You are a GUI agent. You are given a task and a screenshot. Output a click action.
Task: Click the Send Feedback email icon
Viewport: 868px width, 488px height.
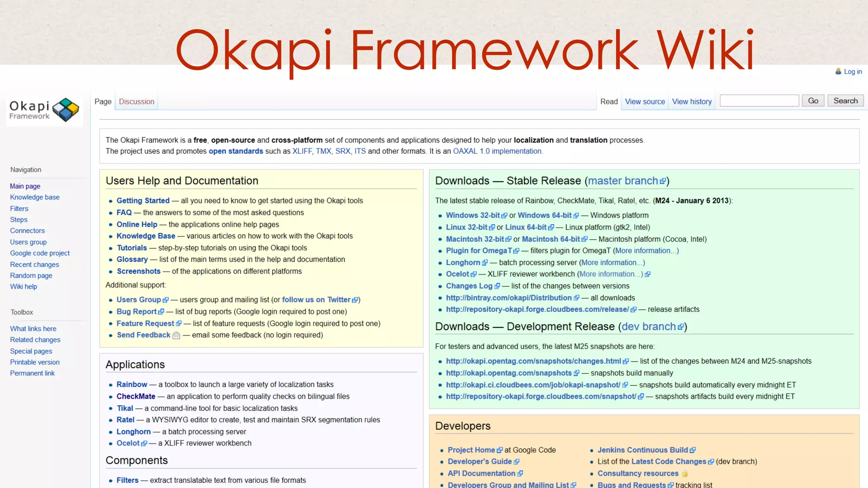point(176,335)
